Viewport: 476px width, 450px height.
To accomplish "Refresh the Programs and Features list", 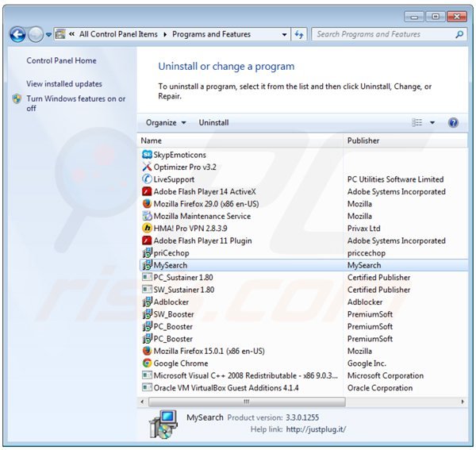I will [x=299, y=34].
